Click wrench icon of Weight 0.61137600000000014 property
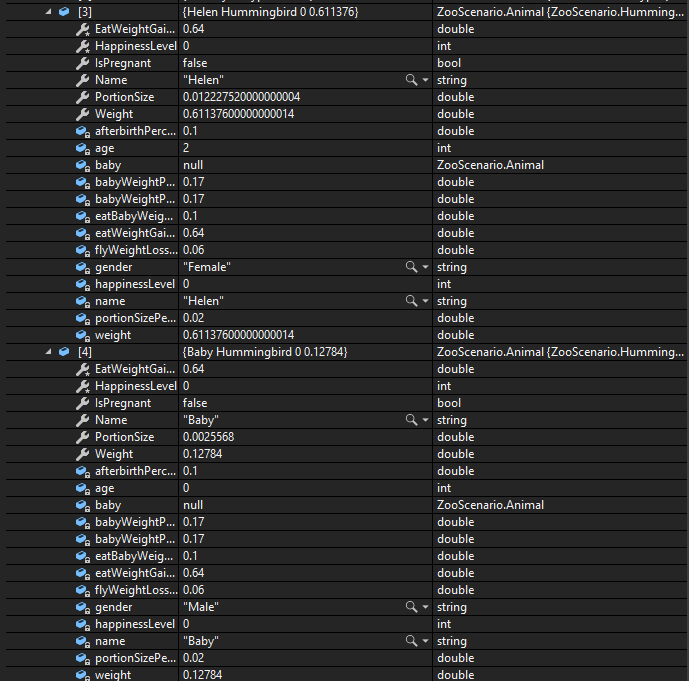Viewport: 689px width, 681px height. pos(83,114)
